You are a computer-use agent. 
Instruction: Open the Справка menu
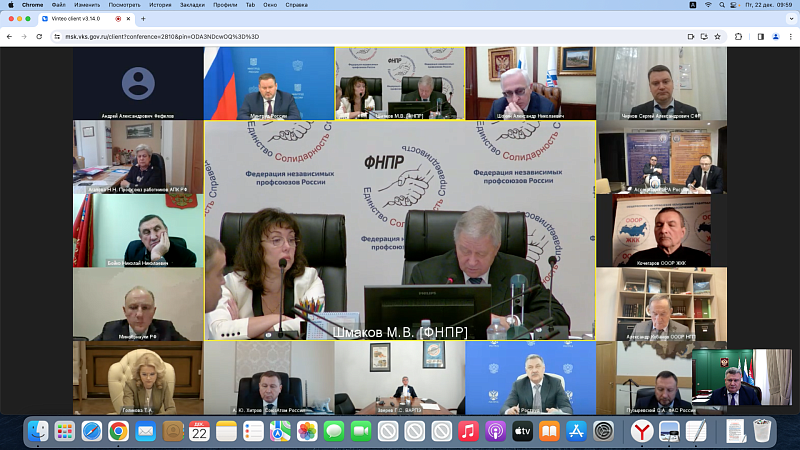click(296, 5)
